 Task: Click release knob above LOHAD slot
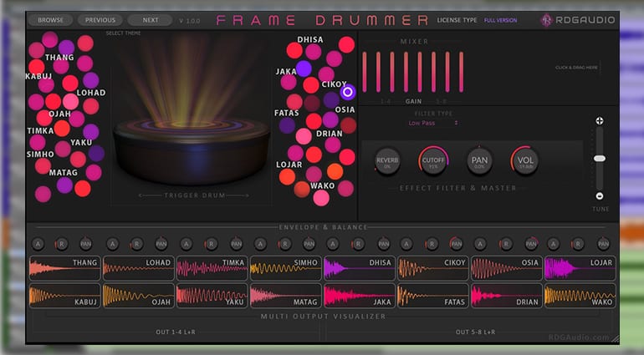[136, 244]
